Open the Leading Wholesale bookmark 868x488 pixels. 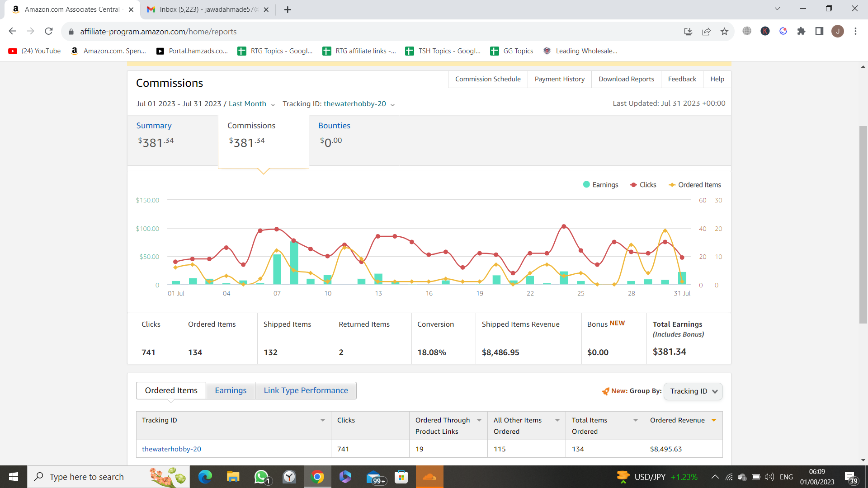click(580, 51)
